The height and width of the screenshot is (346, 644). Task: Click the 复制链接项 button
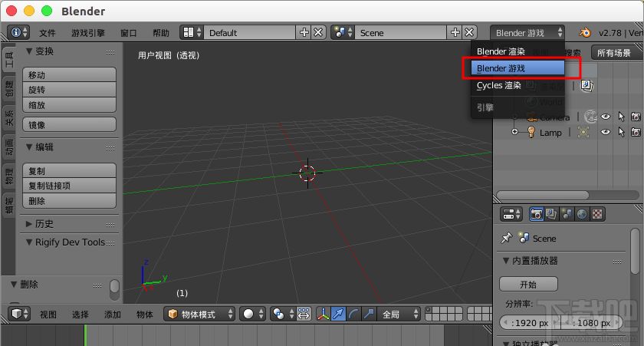[x=70, y=186]
